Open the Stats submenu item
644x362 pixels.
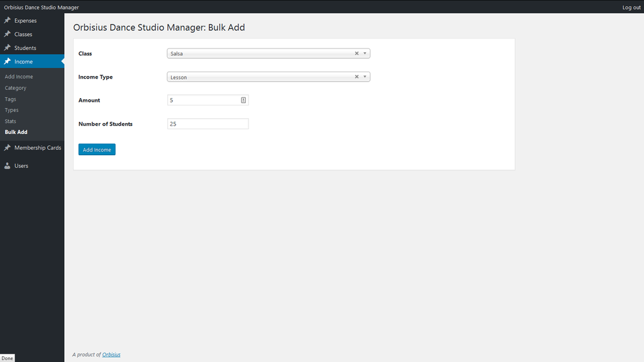click(x=10, y=121)
